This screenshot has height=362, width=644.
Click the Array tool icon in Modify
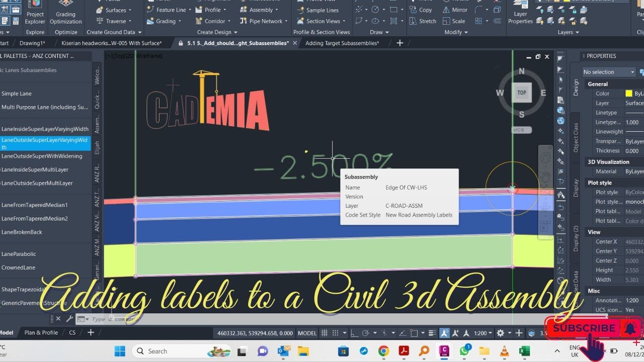pos(478,21)
